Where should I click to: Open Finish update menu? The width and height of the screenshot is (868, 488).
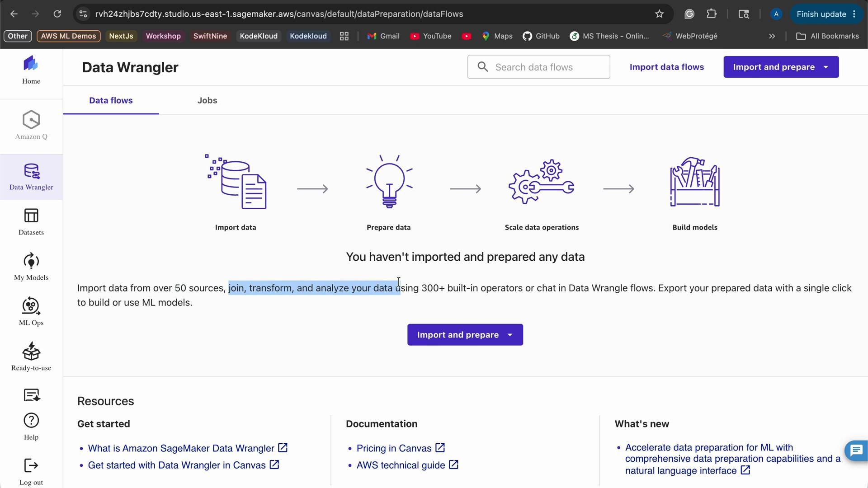(x=826, y=14)
